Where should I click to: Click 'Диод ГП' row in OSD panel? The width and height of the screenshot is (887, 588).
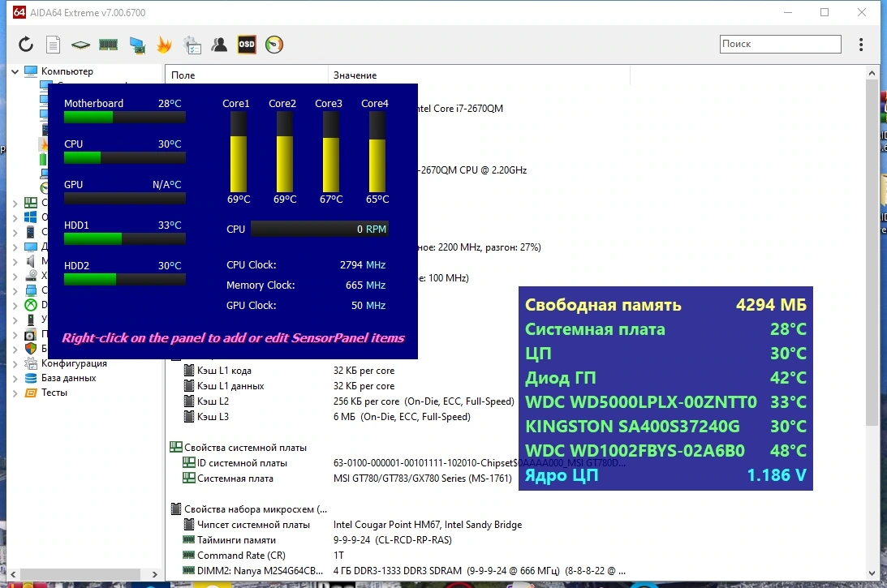point(665,378)
